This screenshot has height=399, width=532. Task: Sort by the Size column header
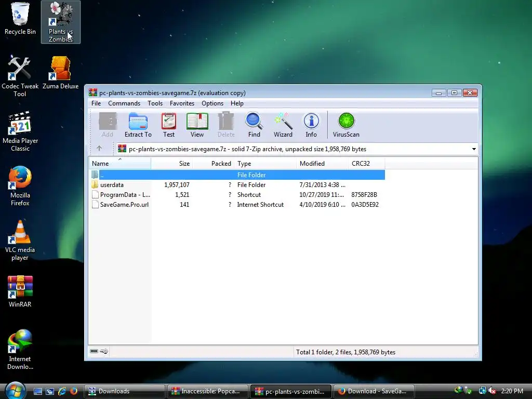[x=172, y=164]
